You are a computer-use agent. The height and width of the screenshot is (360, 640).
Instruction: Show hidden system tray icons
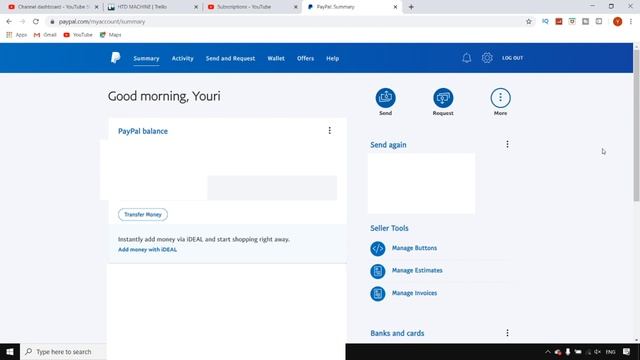tap(548, 352)
